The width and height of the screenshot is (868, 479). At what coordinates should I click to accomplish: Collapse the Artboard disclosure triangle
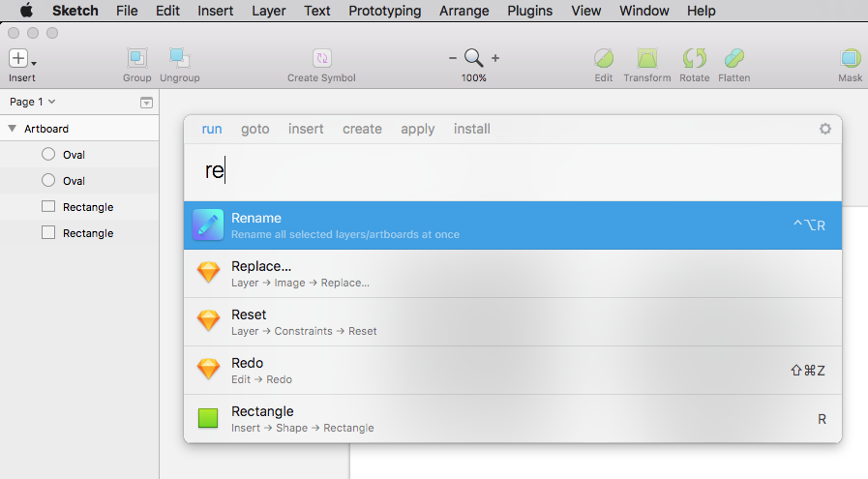point(13,129)
